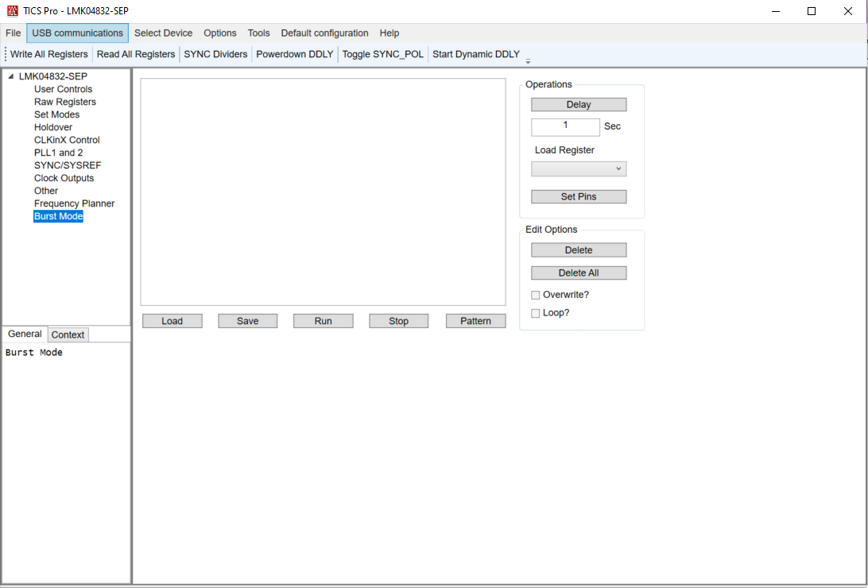Open the USB communications menu
This screenshot has width=868, height=588.
pos(76,33)
